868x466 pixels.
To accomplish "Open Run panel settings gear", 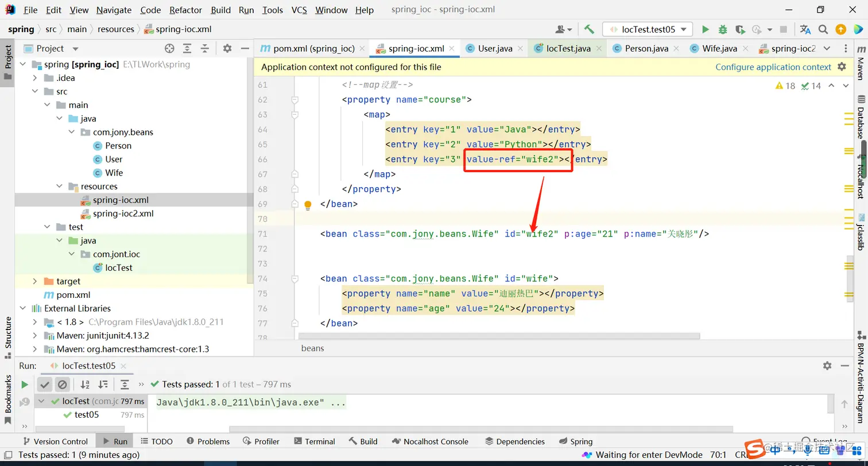I will (827, 366).
